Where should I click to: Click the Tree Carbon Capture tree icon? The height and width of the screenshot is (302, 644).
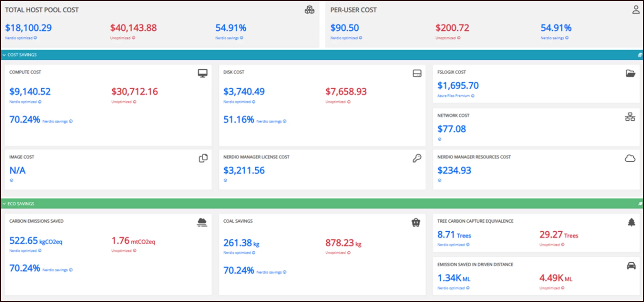(631, 222)
